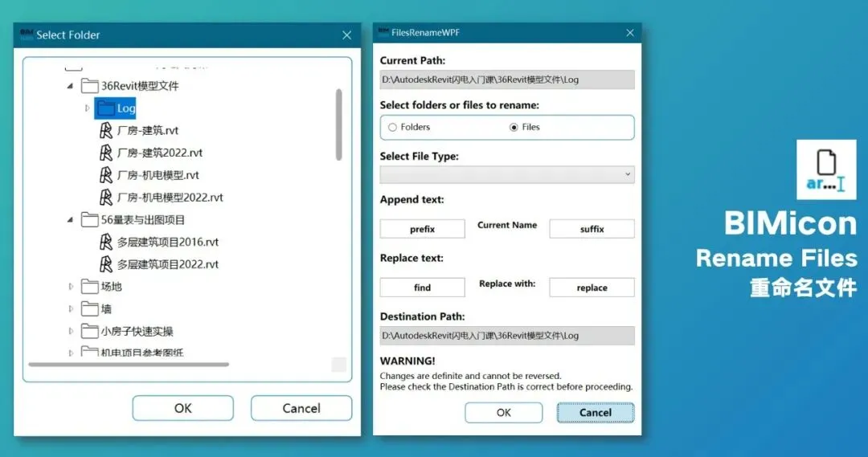Screen dimensions: 868x457
Task: Collapse the 36Revit模型文件 folder node
Action: click(70, 86)
